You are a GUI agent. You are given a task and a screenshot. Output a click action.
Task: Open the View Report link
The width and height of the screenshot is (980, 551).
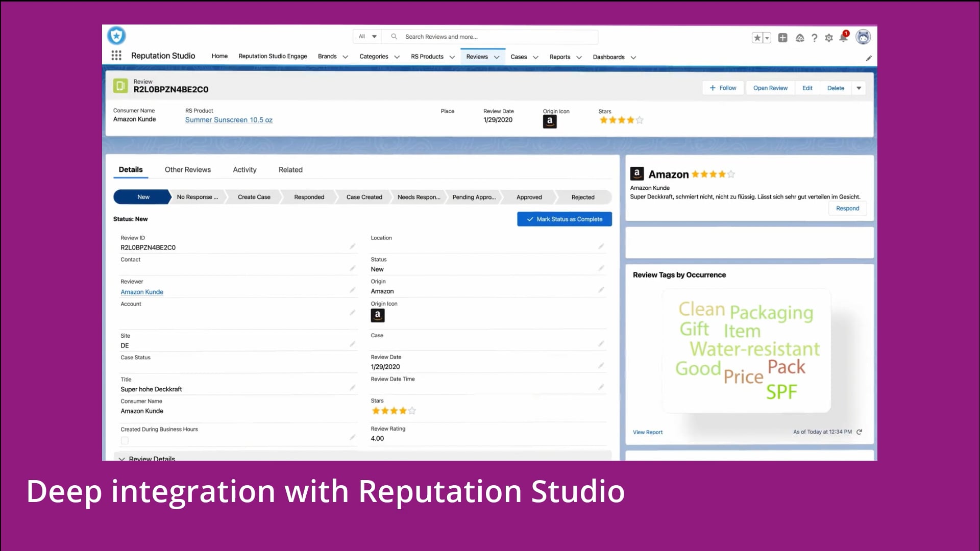pyautogui.click(x=648, y=432)
